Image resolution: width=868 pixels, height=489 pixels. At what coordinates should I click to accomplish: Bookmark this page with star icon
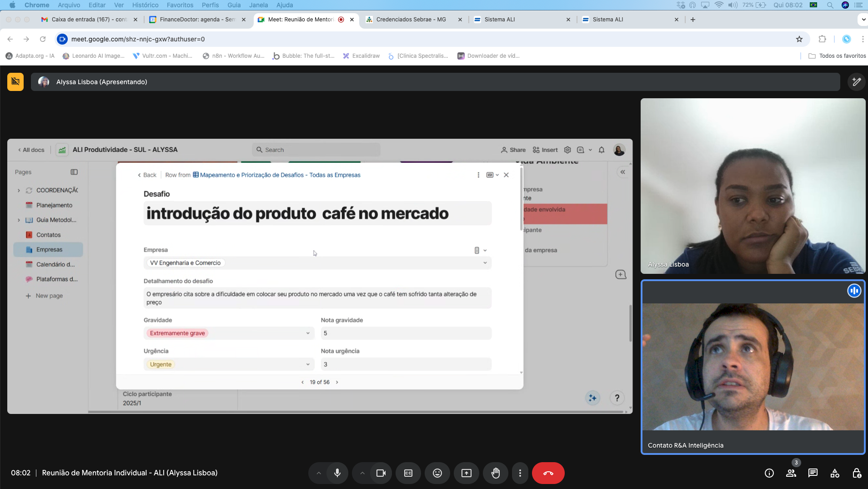[x=799, y=39]
